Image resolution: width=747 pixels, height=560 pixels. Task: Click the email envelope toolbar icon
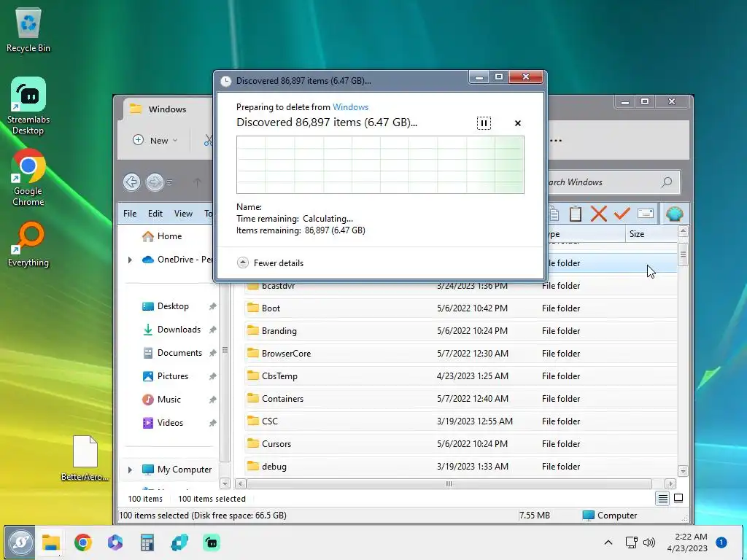coord(645,214)
